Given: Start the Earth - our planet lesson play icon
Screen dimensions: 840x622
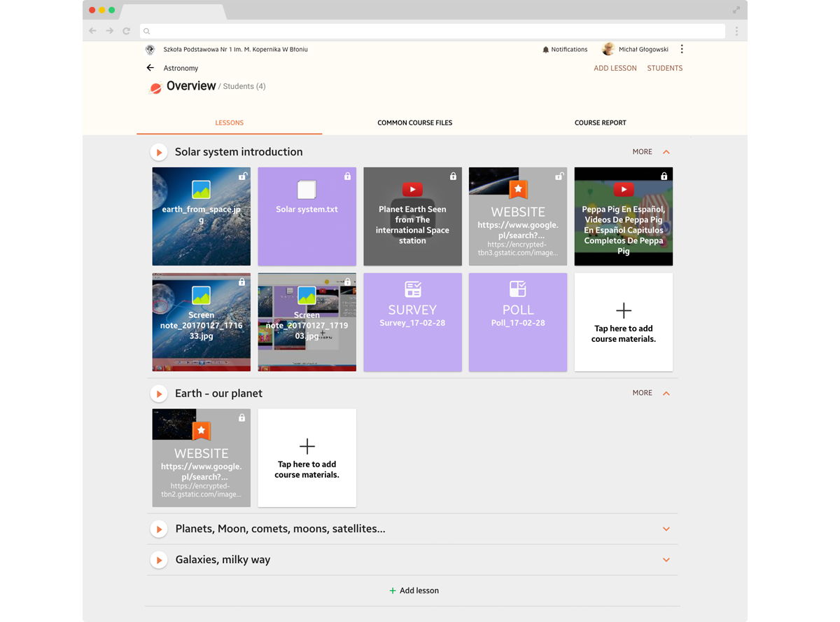Looking at the screenshot, I should 159,394.
